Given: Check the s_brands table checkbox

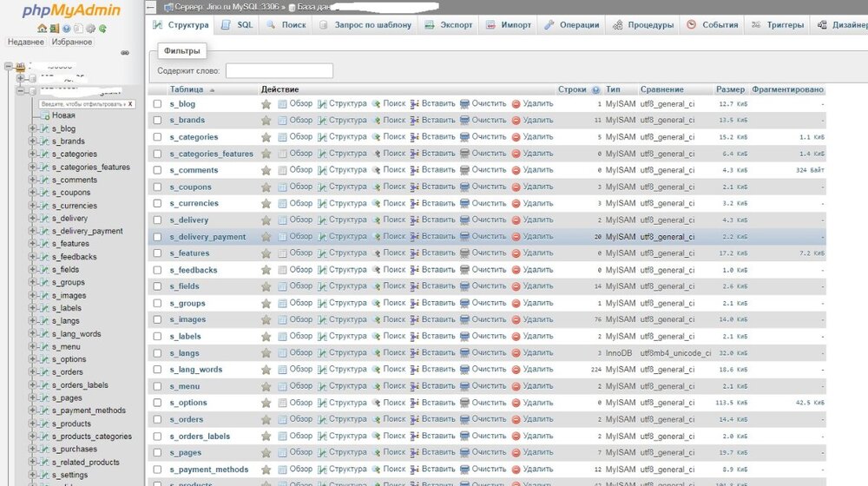Looking at the screenshot, I should [157, 121].
